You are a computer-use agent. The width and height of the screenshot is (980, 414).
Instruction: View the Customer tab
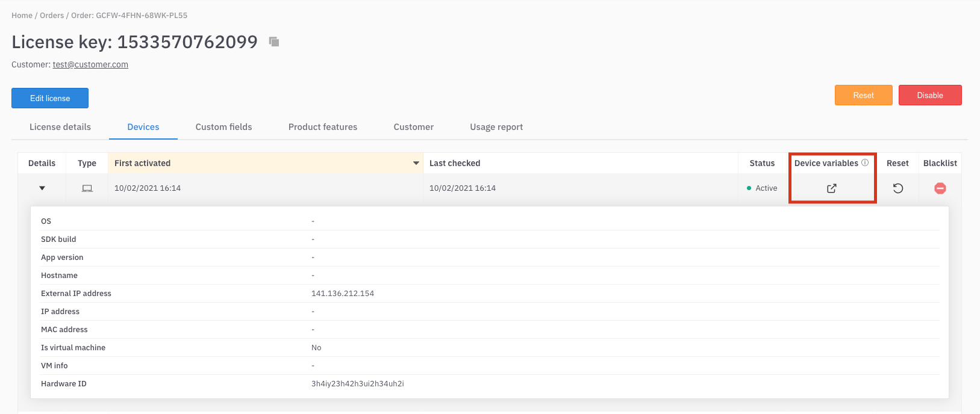coord(413,127)
